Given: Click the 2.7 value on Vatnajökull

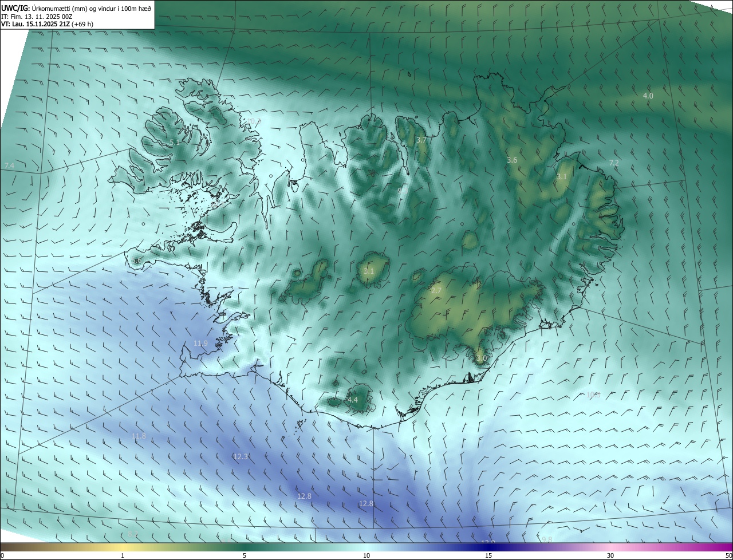Looking at the screenshot, I should [436, 291].
